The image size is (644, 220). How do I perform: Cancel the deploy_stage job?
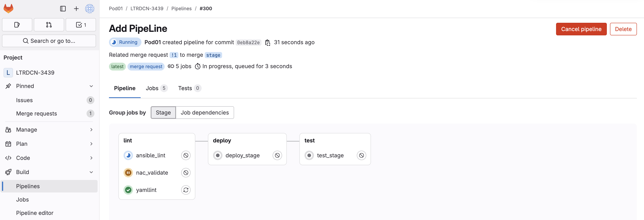pyautogui.click(x=277, y=155)
